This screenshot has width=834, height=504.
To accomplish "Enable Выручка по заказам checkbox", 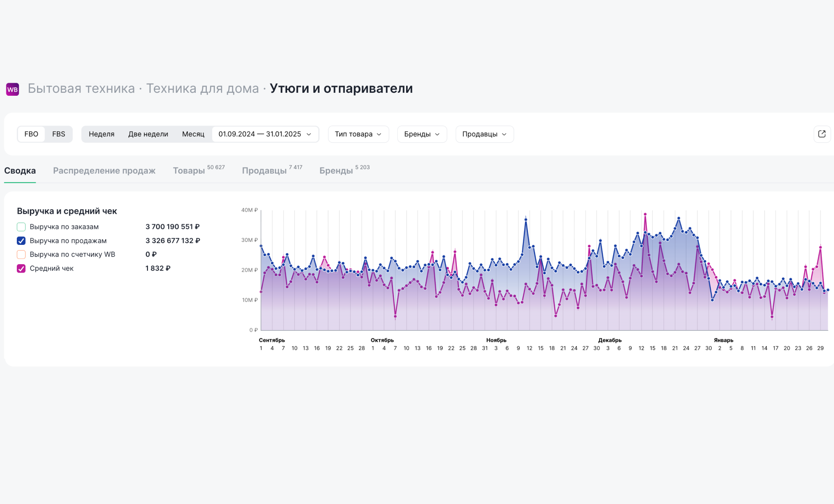I will pyautogui.click(x=21, y=227).
